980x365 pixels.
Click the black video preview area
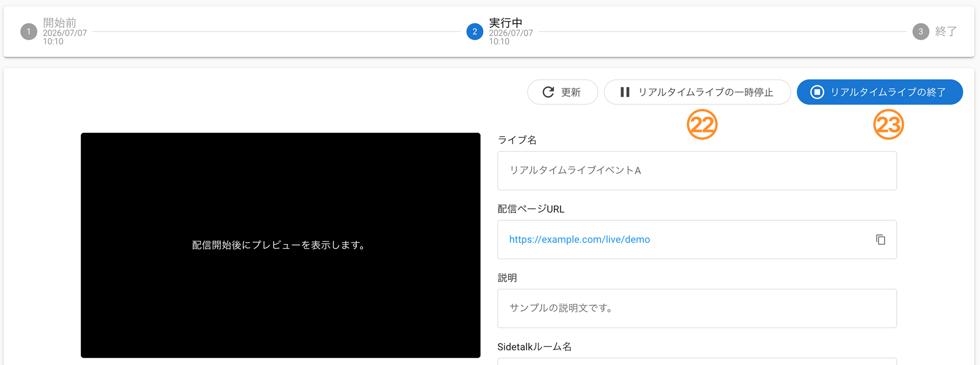point(280,245)
